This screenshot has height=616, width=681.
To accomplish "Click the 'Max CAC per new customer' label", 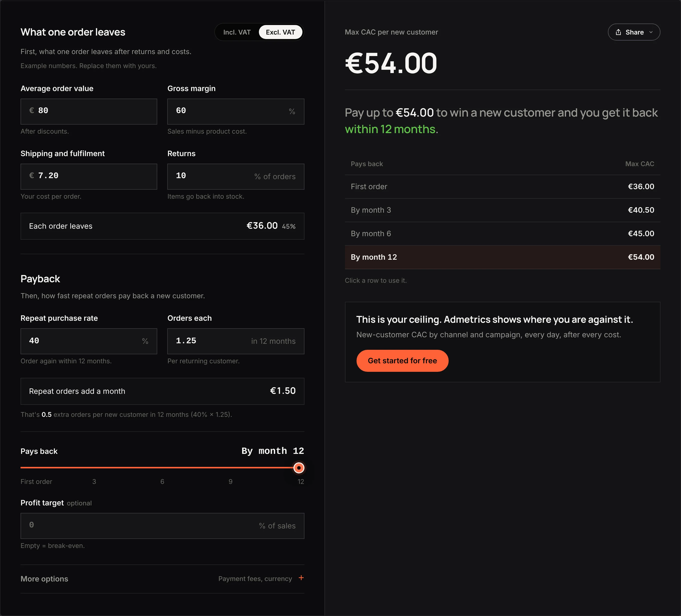I will click(x=391, y=32).
